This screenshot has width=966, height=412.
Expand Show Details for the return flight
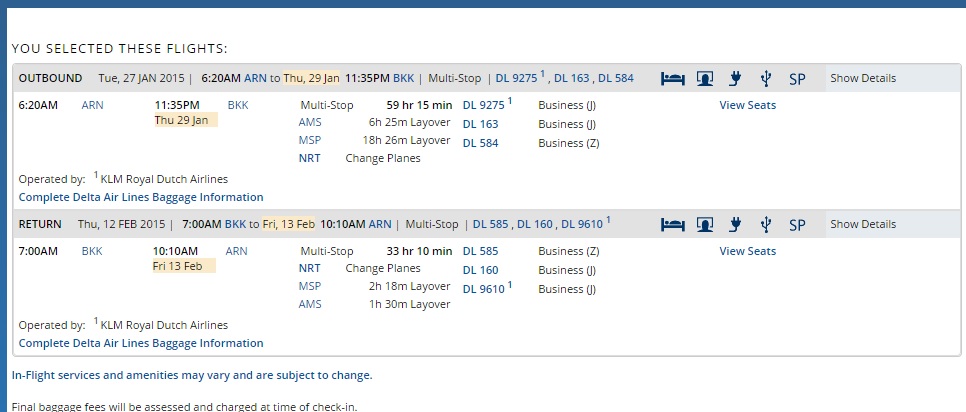[862, 224]
